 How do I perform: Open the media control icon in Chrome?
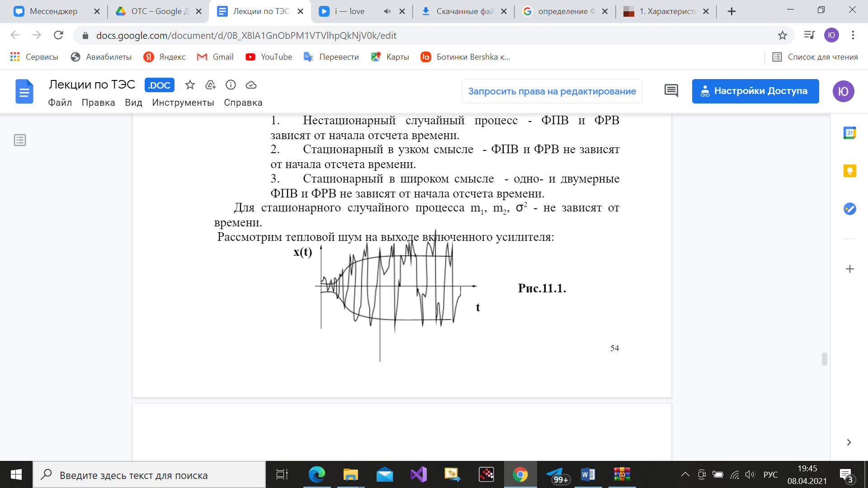(x=809, y=35)
